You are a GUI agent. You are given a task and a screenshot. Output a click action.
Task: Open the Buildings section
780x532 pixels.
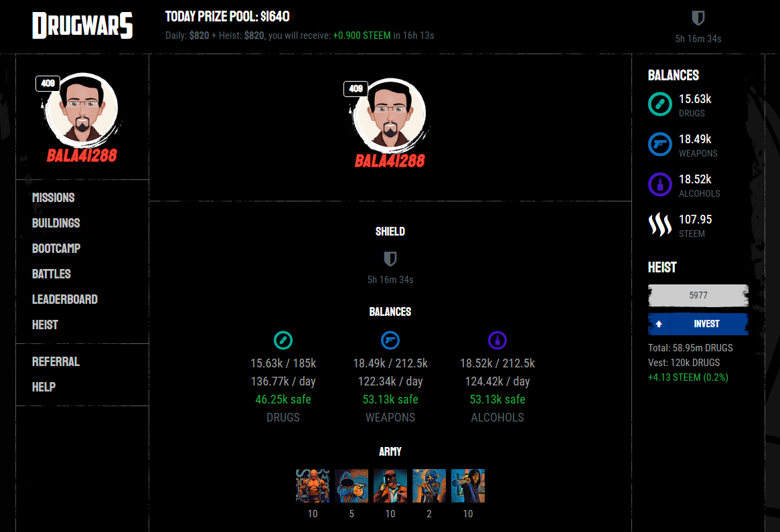point(56,223)
